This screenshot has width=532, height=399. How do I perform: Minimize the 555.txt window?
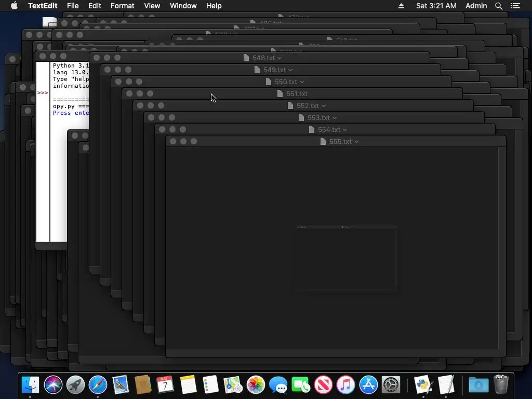tap(183, 141)
